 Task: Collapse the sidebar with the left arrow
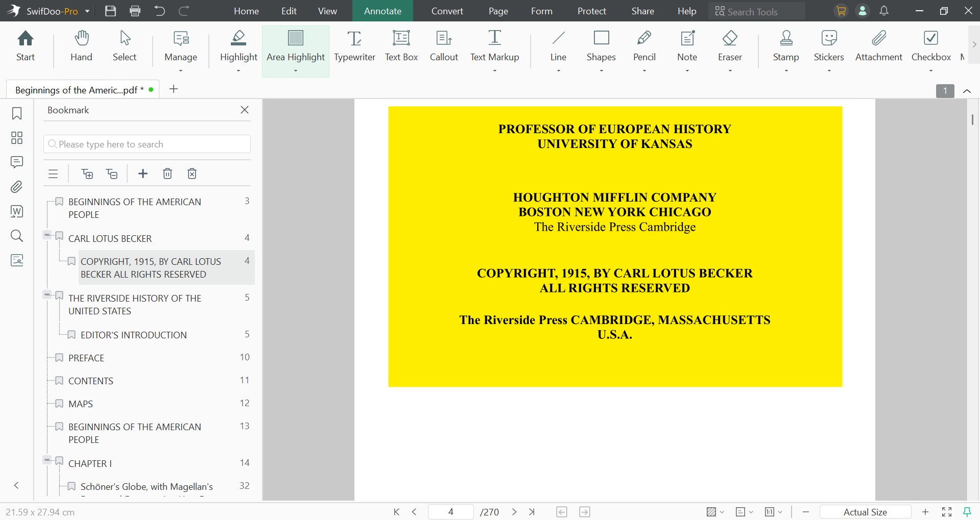pos(16,485)
